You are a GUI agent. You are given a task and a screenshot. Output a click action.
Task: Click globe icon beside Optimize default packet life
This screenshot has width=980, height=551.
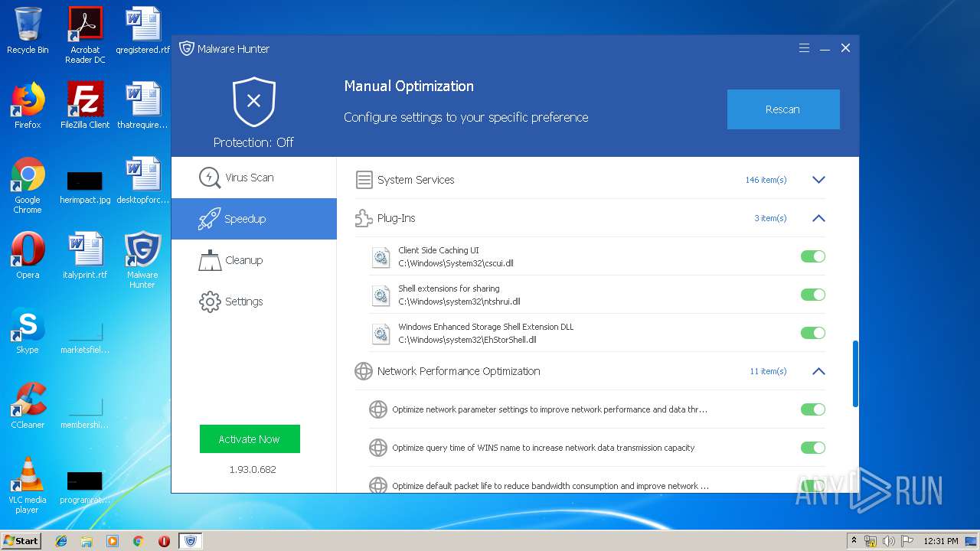pyautogui.click(x=378, y=485)
